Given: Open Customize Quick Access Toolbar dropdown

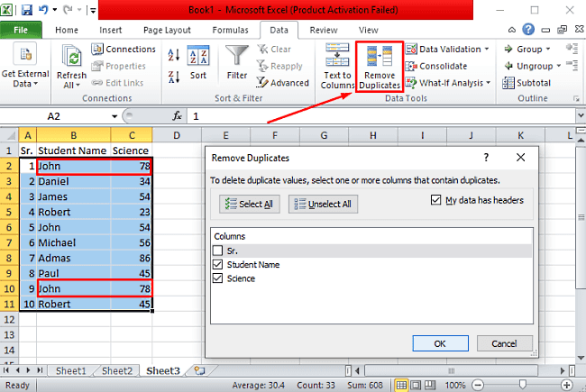Looking at the screenshot, I should pyautogui.click(x=92, y=11).
